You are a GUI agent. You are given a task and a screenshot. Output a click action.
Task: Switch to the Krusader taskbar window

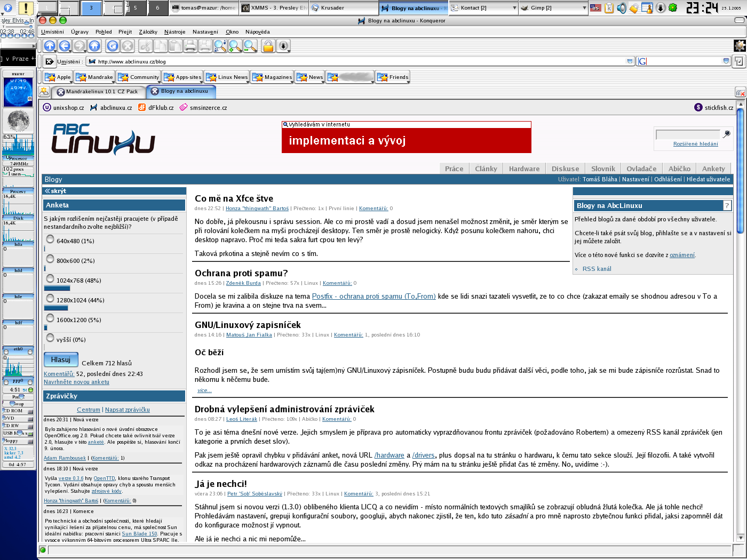coord(344,8)
